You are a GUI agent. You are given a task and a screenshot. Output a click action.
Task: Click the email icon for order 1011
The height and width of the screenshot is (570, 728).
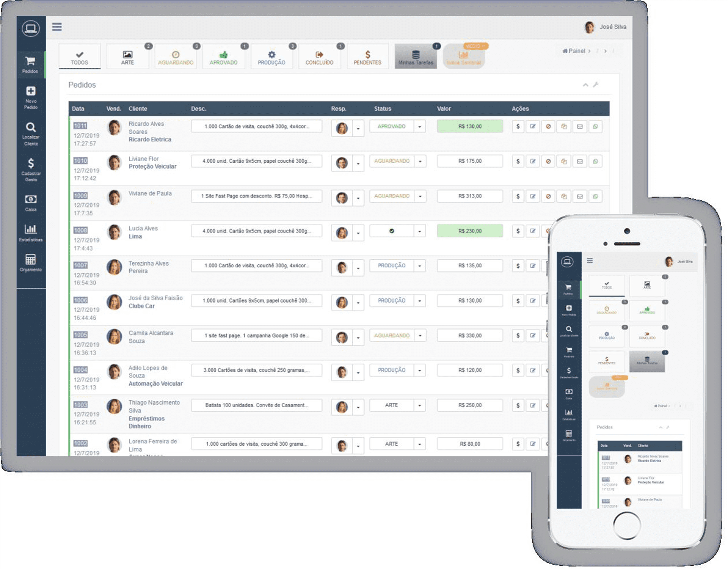[580, 127]
